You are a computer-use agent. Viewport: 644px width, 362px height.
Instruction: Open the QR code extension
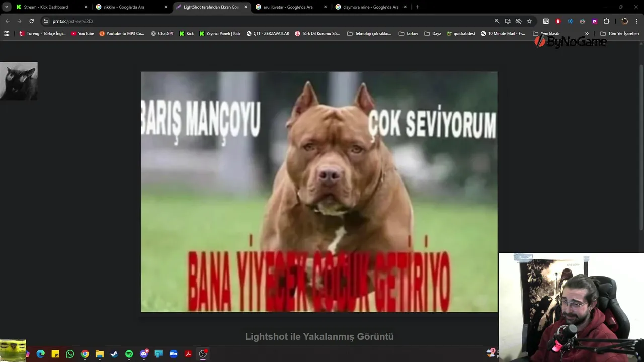[x=546, y=21]
